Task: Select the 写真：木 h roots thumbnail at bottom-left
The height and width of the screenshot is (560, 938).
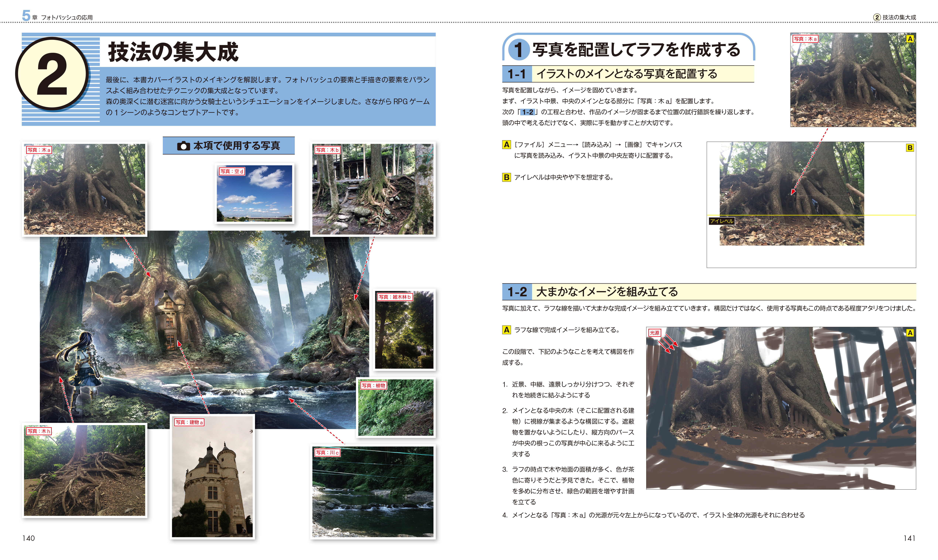Action: click(84, 471)
